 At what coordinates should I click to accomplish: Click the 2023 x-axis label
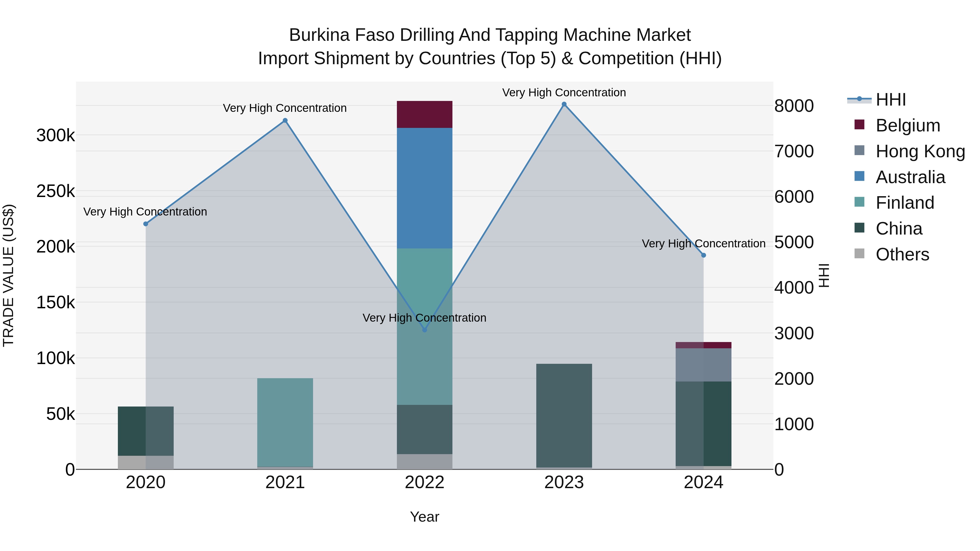(564, 482)
